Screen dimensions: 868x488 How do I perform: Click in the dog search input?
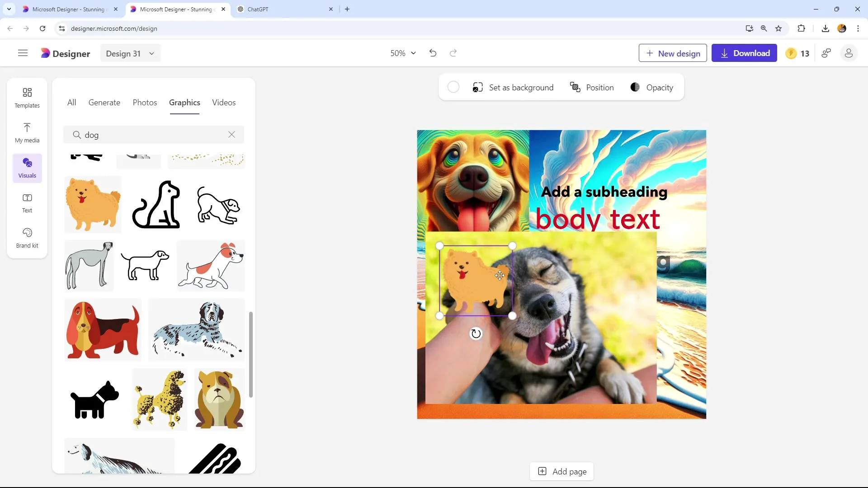[154, 135]
